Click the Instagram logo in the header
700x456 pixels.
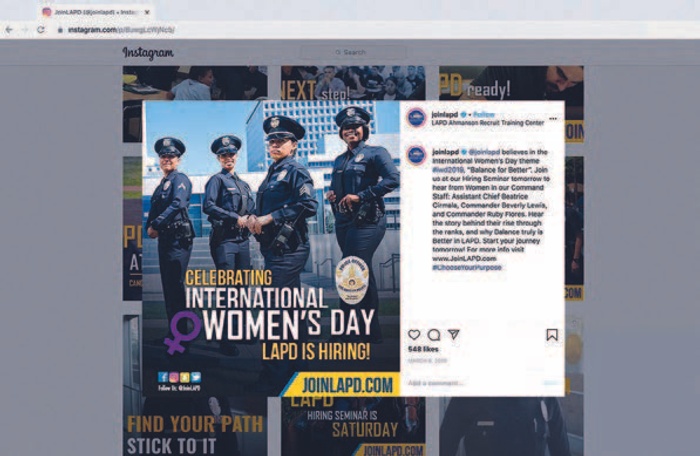[148, 53]
